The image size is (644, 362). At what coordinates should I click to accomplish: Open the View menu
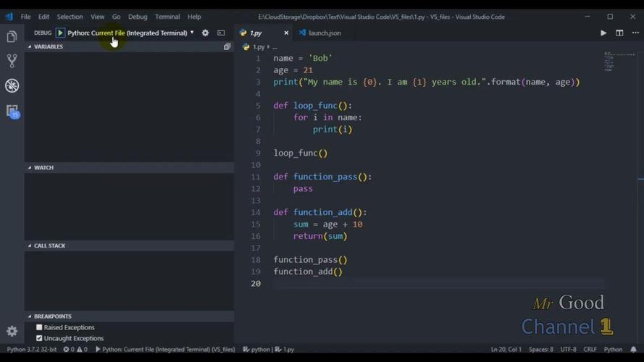(x=97, y=17)
